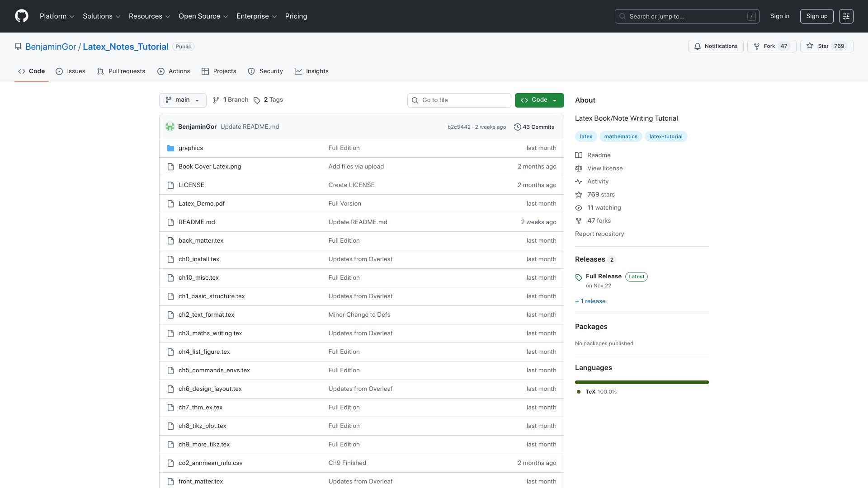Open commit hash b2c5442
This screenshot has width=868, height=488.
(x=459, y=127)
